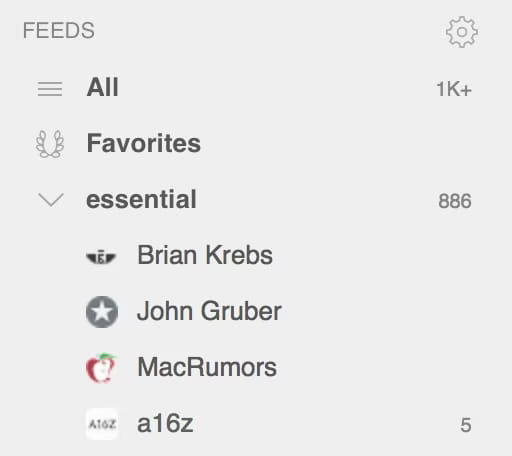Click the laurel wreath Favorites icon
Viewport: 512px width, 456px height.
pyautogui.click(x=50, y=144)
